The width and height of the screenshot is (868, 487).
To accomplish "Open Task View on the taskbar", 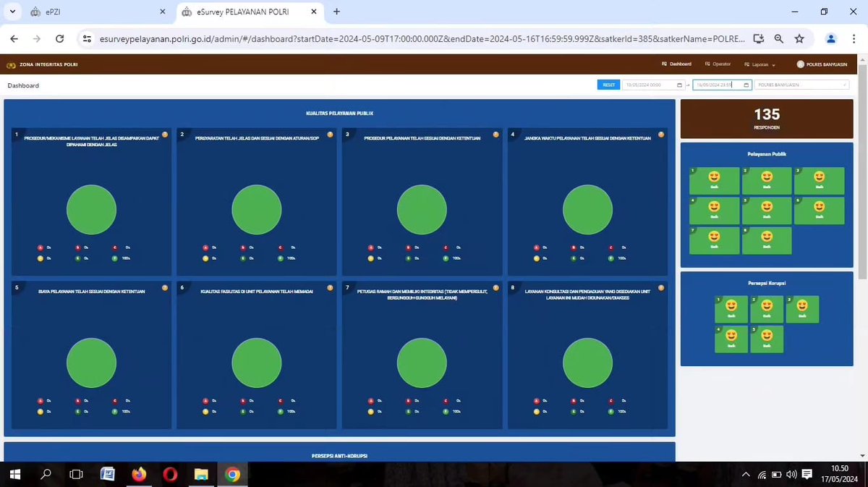I will point(76,475).
